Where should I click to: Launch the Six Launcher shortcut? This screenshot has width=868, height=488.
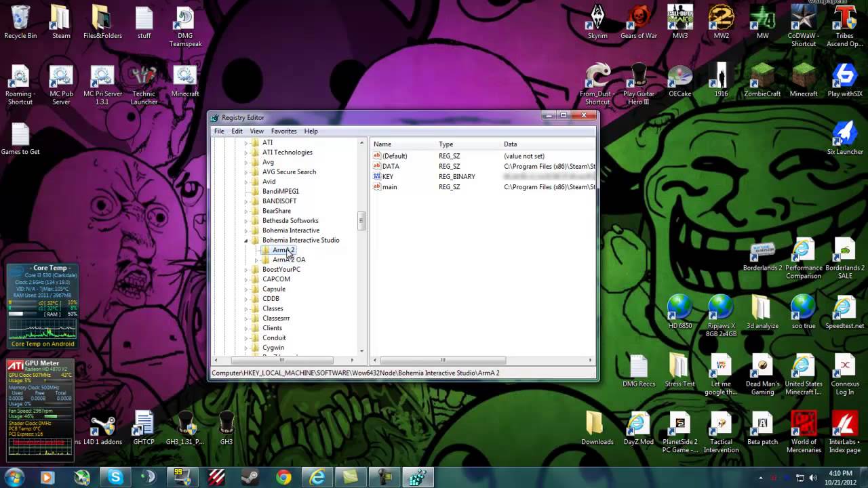click(845, 138)
